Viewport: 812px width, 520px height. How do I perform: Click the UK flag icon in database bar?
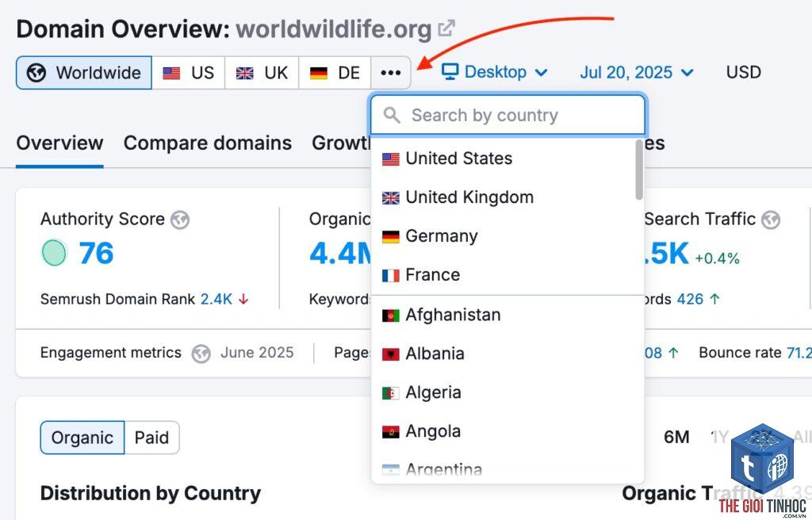(x=245, y=73)
